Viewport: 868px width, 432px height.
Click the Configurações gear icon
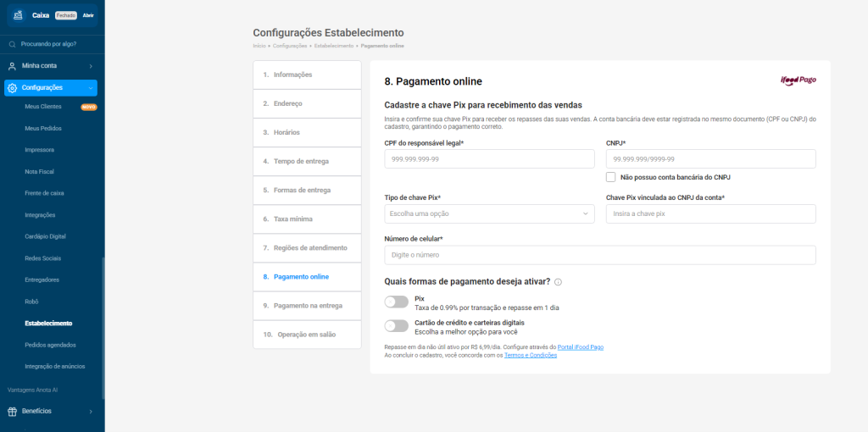click(x=12, y=88)
